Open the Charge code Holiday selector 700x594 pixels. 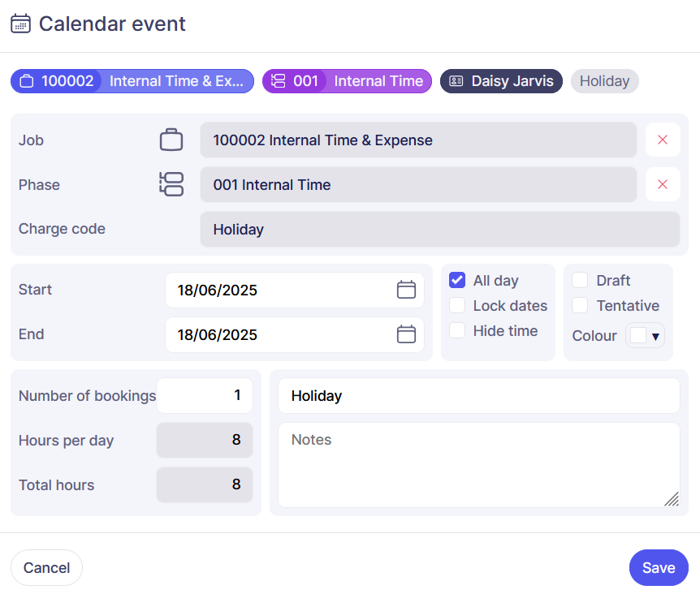(x=439, y=230)
